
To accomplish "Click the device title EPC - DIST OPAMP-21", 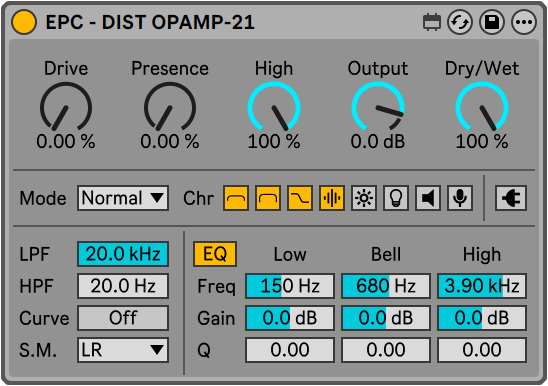I will (x=150, y=22).
